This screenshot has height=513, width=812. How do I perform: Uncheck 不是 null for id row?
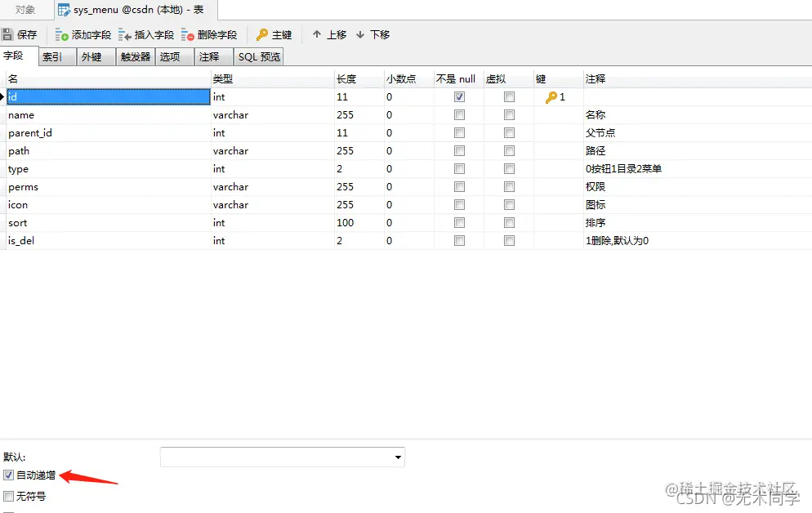tap(459, 97)
